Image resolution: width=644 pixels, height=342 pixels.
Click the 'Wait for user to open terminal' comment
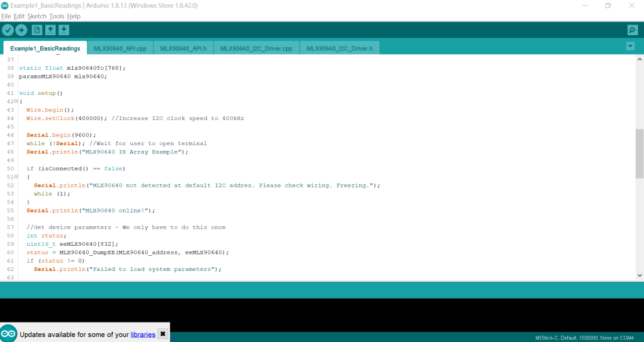click(x=148, y=143)
